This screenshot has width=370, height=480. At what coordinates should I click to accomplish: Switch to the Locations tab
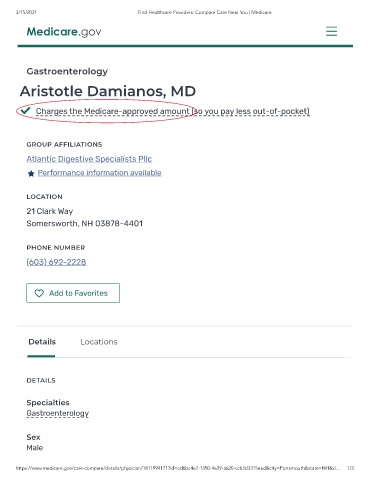99,342
